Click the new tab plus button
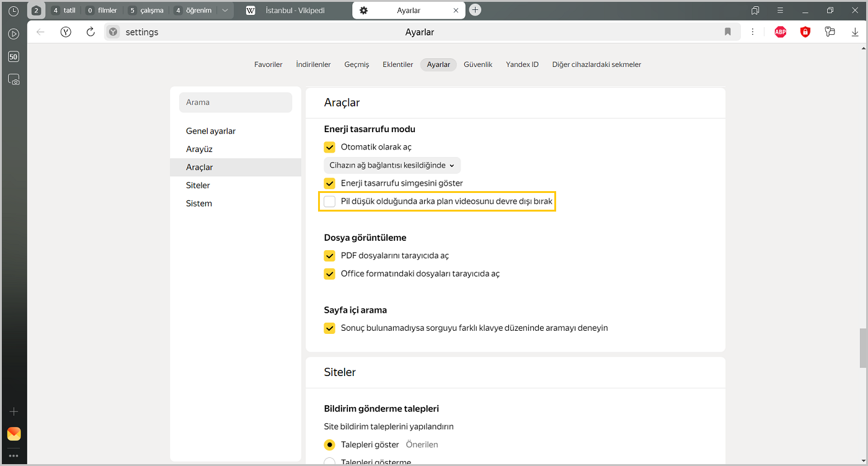 (x=475, y=10)
